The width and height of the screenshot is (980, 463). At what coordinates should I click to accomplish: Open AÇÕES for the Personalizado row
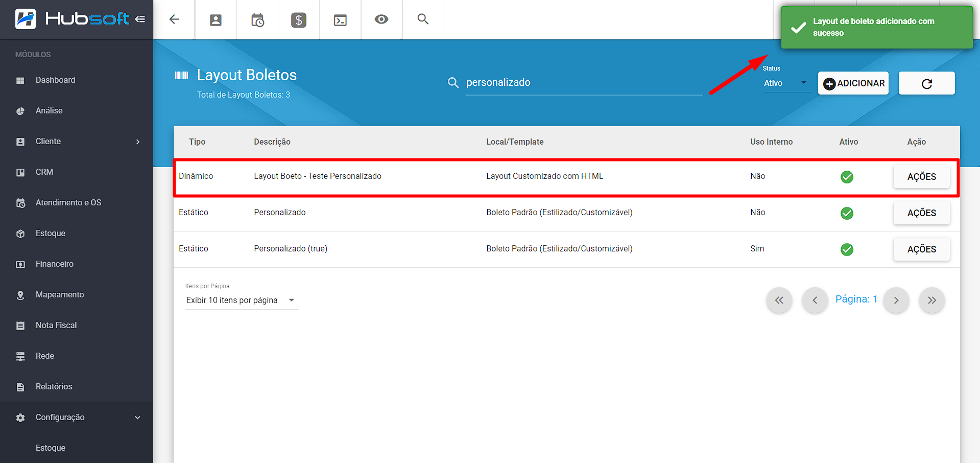point(921,213)
